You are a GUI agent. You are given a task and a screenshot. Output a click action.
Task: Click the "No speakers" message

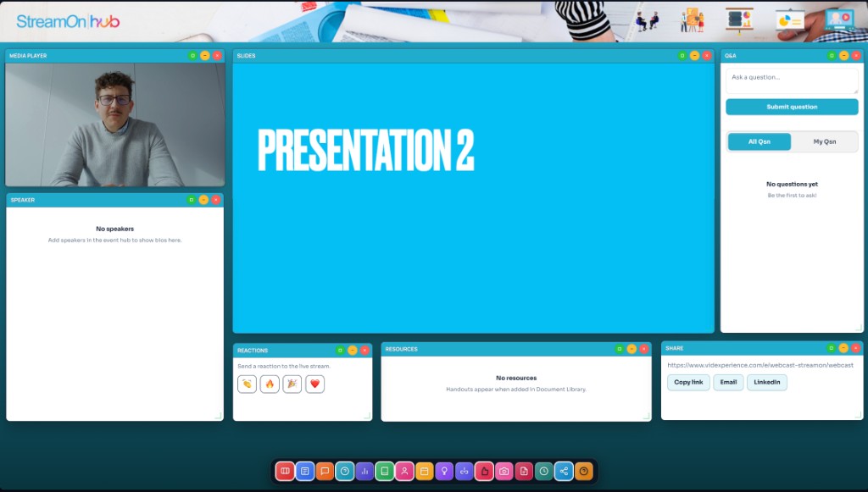click(114, 229)
